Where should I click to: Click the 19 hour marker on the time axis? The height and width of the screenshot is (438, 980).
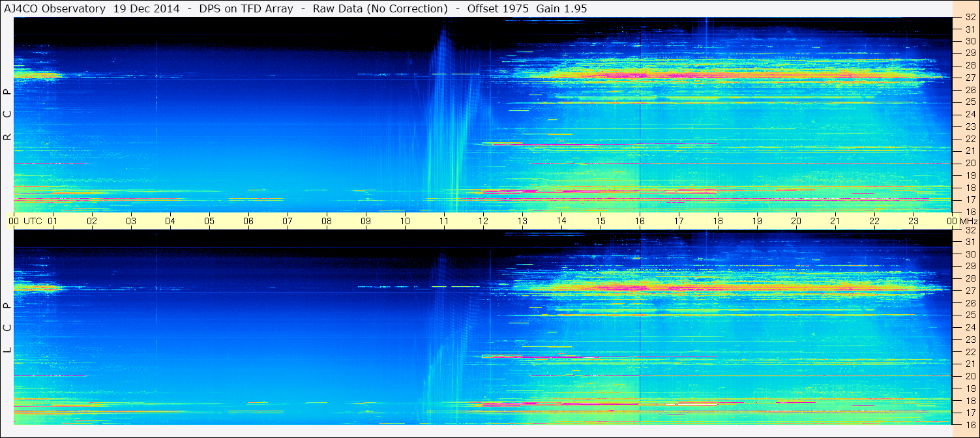click(x=757, y=221)
